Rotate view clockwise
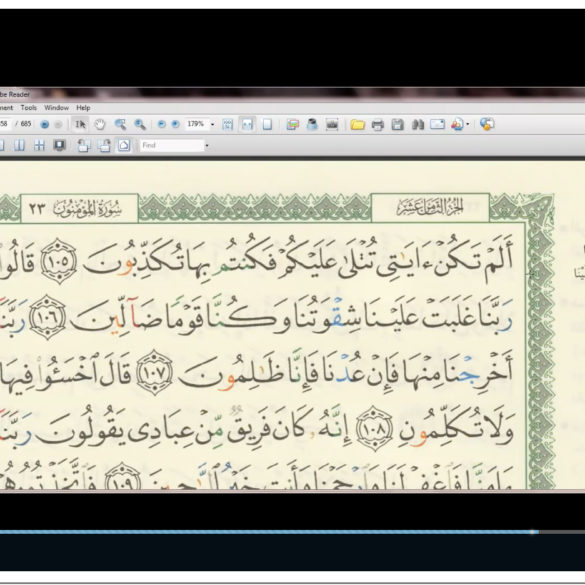Image resolution: width=585 pixels, height=585 pixels. [x=104, y=145]
